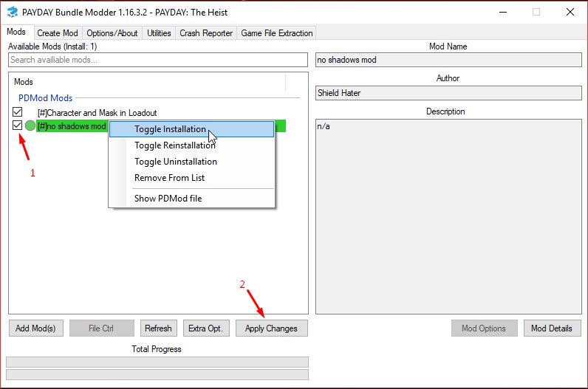Click the PAYDAY Bundle Modder app icon
Viewport: 588px width, 389px height.
point(13,12)
